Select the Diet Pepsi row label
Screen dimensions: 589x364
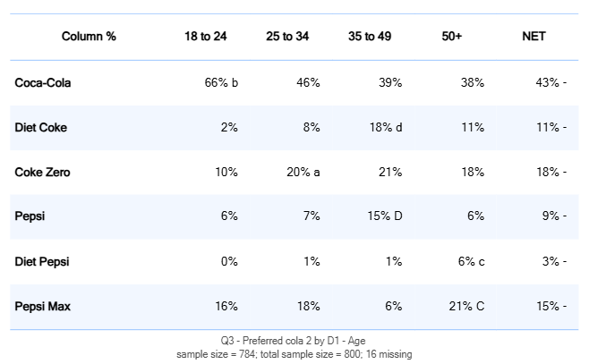pyautogui.click(x=42, y=261)
